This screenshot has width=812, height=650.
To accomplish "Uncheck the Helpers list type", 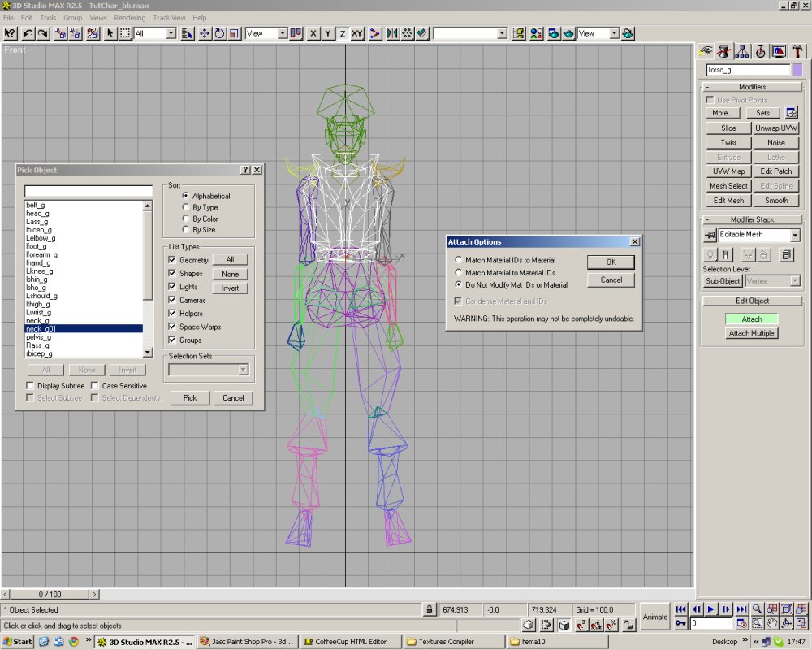I will 172,313.
